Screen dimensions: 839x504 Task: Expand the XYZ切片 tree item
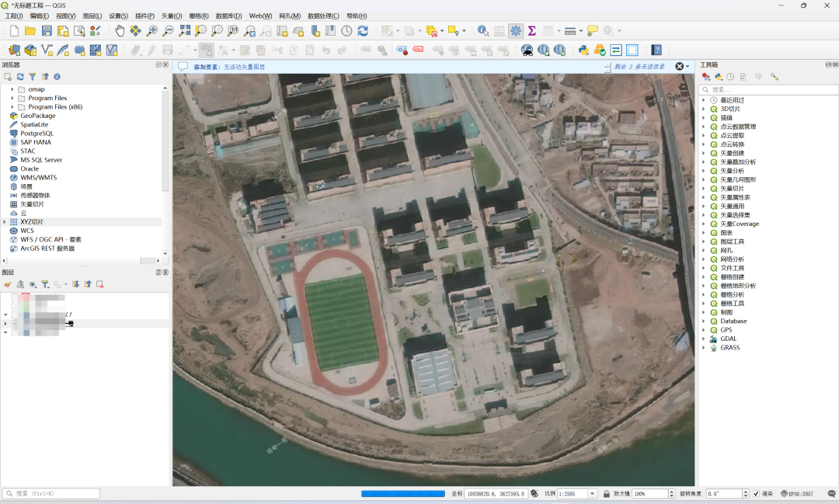pos(5,221)
